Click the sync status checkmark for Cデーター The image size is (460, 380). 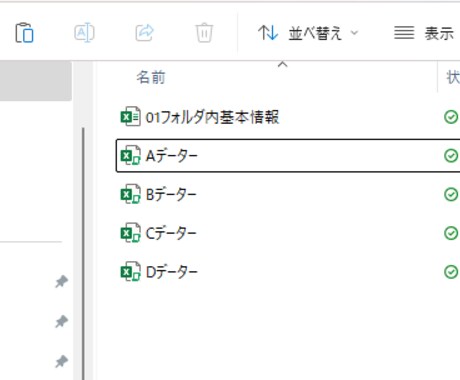(x=451, y=233)
